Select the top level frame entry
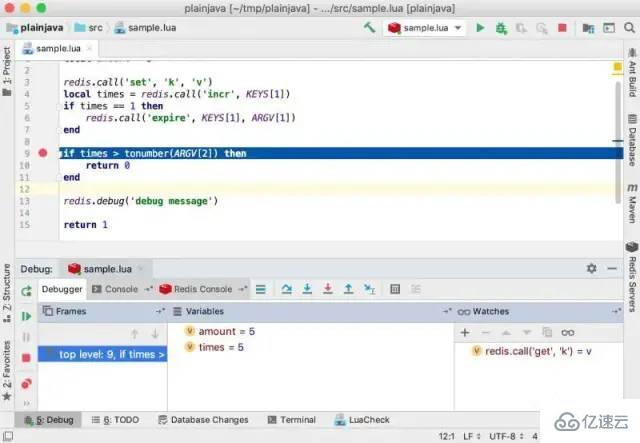Image resolution: width=640 pixels, height=443 pixels. click(x=105, y=354)
